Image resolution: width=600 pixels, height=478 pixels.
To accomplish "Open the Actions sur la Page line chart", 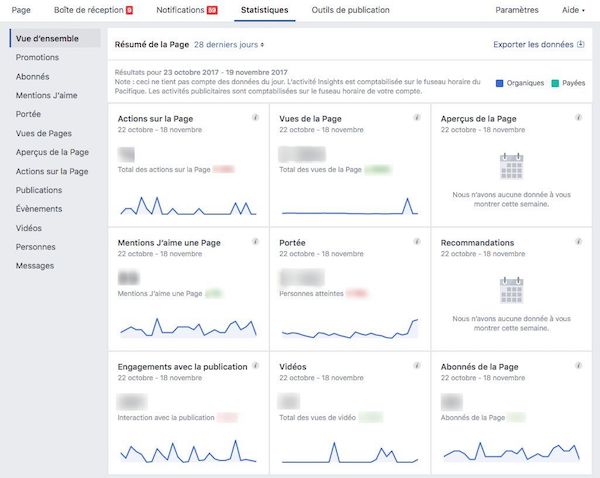I will 188,205.
